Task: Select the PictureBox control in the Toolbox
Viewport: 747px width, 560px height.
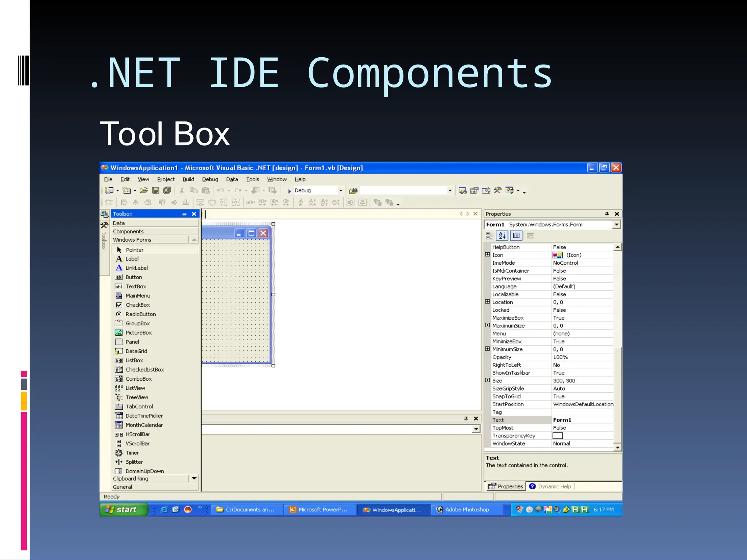Action: point(156,332)
